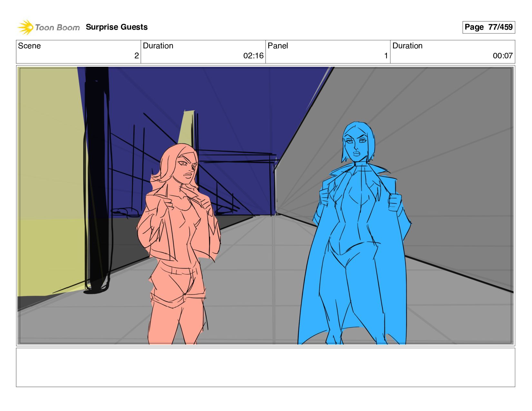The height and width of the screenshot is (411, 532).
Task: Click the panel duration value '00:07'
Action: [x=503, y=56]
